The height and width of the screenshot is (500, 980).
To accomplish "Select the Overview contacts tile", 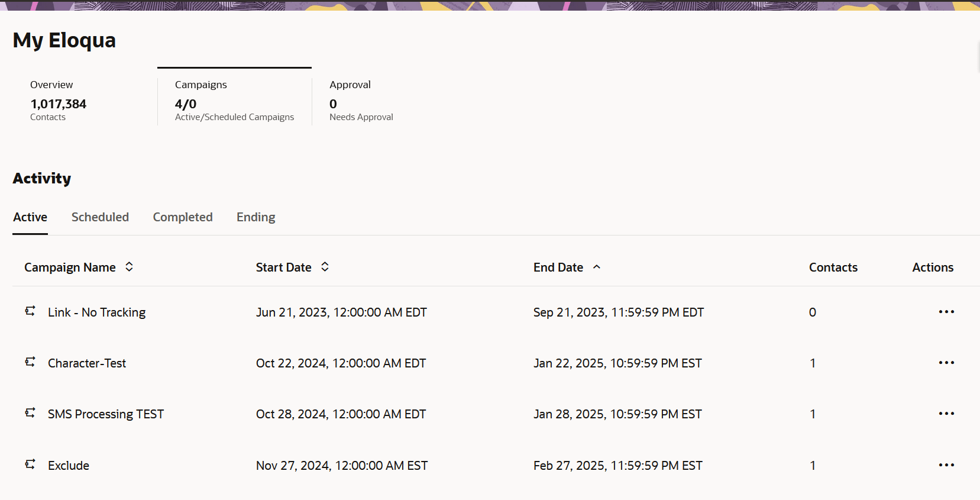I will pyautogui.click(x=85, y=101).
